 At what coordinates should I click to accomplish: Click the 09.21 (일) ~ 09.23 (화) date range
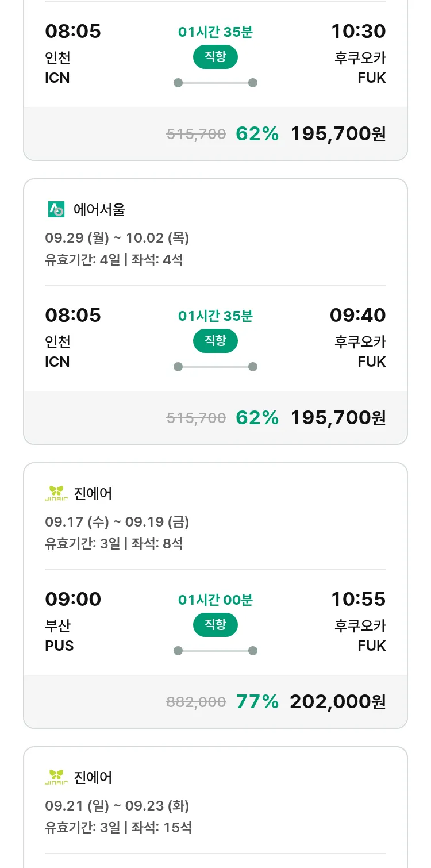117,806
